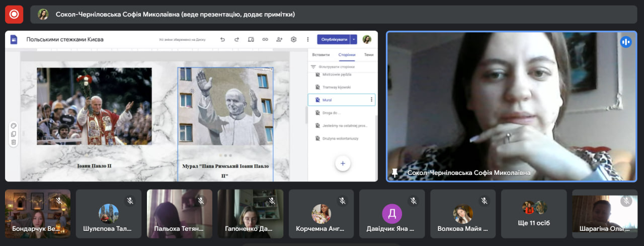Redo the last site edit
The image size is (644, 246).
tap(236, 39)
